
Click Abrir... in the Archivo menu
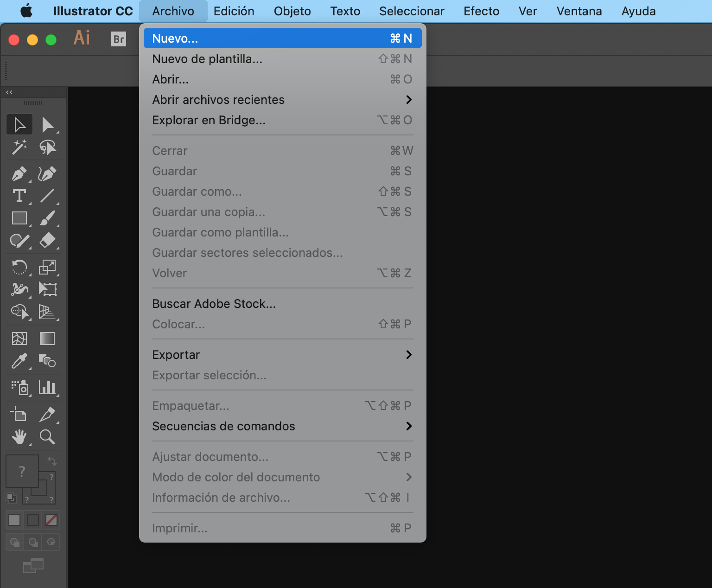(x=283, y=79)
